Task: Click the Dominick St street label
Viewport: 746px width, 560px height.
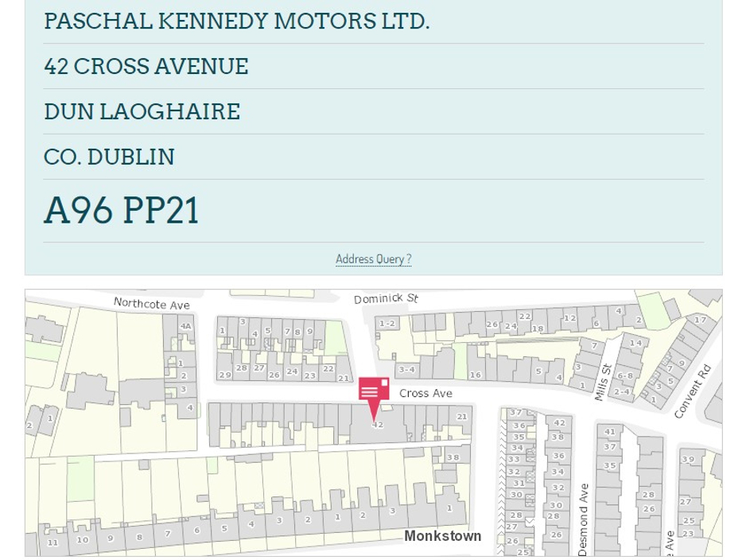Action: click(x=387, y=300)
